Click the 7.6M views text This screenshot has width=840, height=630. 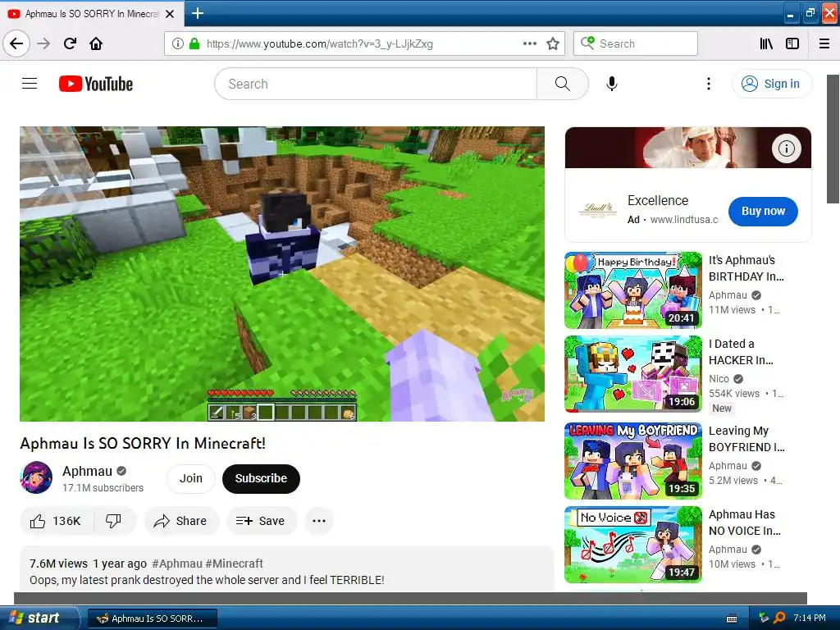[x=58, y=564]
